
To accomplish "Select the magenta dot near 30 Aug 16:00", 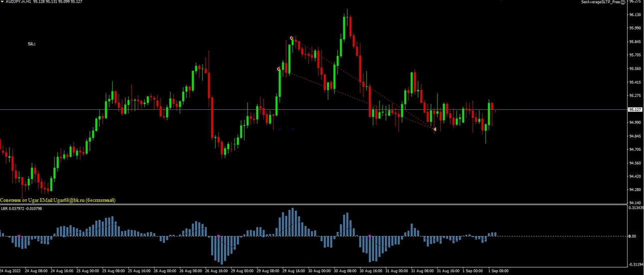I will tap(369, 236).
